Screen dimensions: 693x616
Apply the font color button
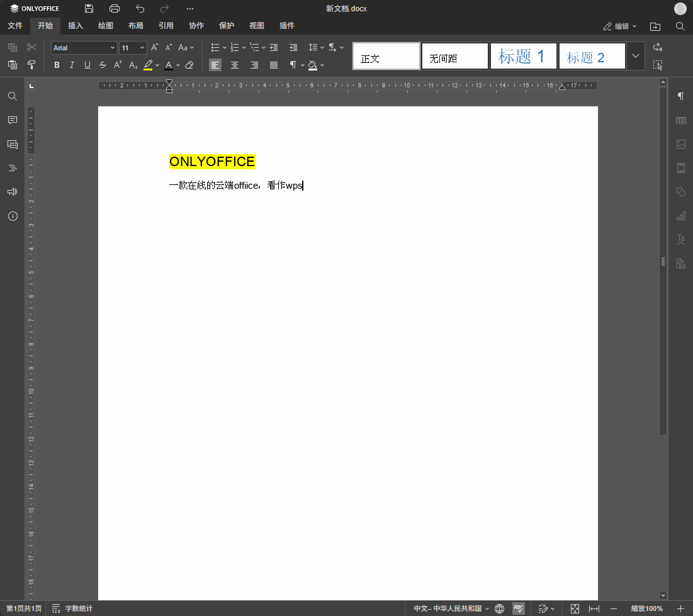[x=169, y=65]
